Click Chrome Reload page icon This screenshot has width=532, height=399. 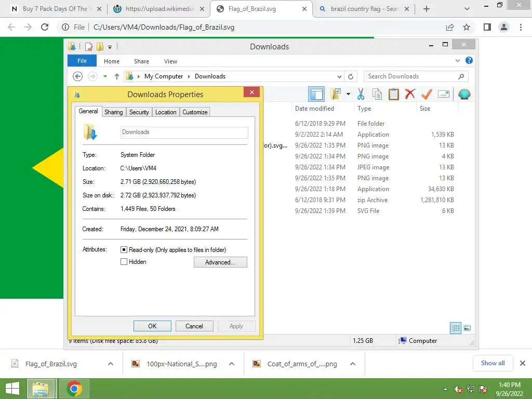point(45,27)
